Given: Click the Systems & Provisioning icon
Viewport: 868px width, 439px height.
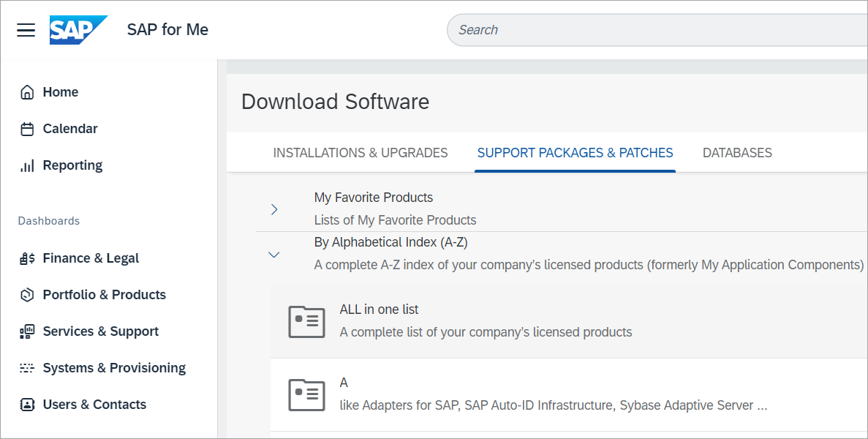Looking at the screenshot, I should click(27, 368).
